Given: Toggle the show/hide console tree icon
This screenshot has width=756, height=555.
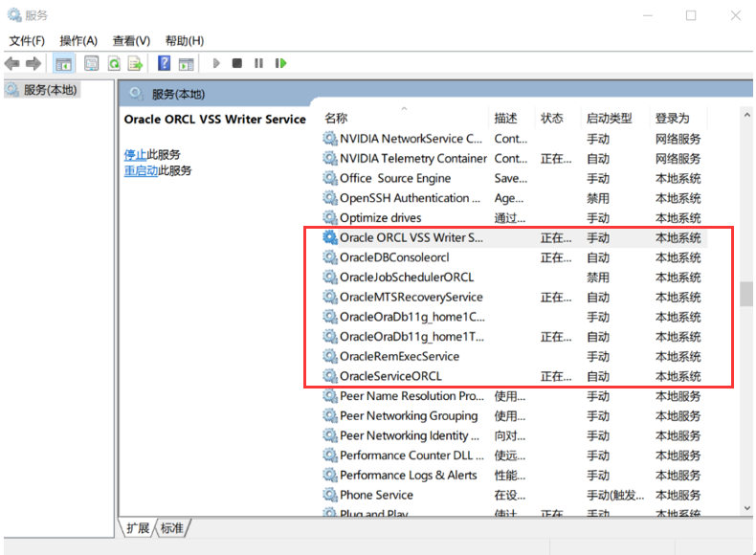Looking at the screenshot, I should 64,63.
